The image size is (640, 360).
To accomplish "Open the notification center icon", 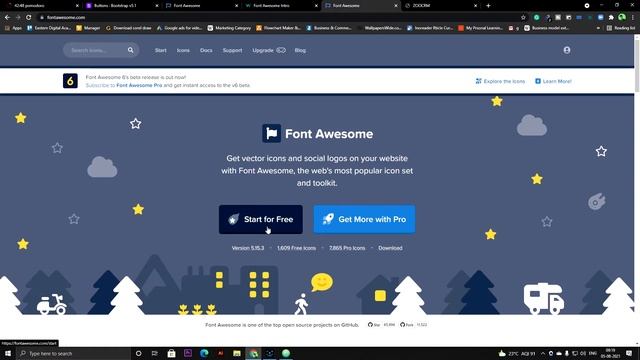I will 629,353.
